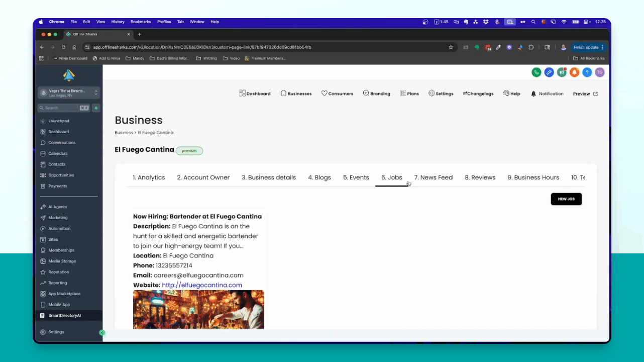Open the Changelogs navigation item

pos(478,94)
